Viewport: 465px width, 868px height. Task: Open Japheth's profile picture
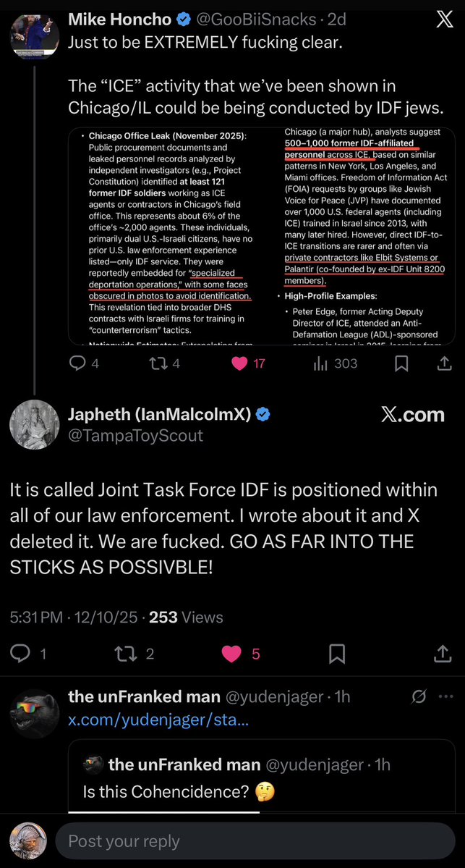35,424
